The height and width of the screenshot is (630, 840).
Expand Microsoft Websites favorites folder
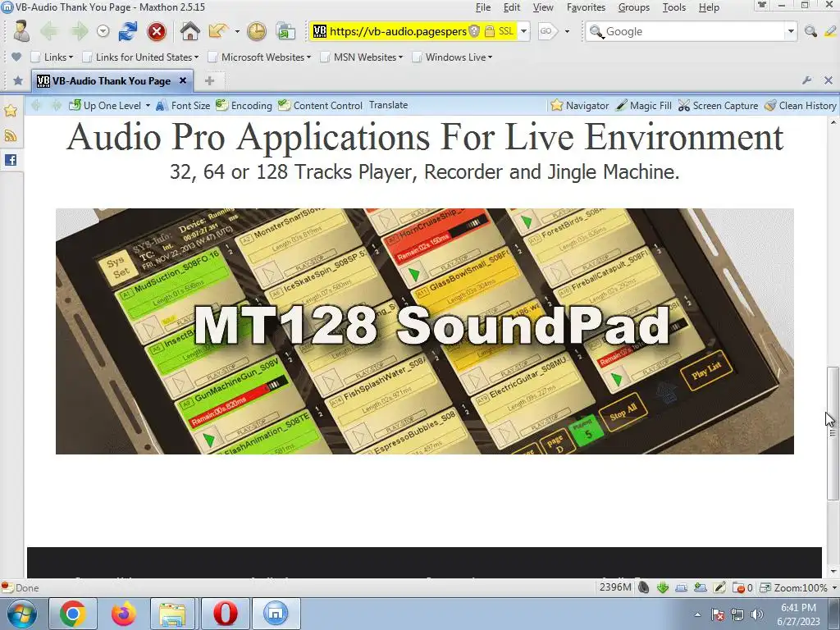click(x=259, y=57)
